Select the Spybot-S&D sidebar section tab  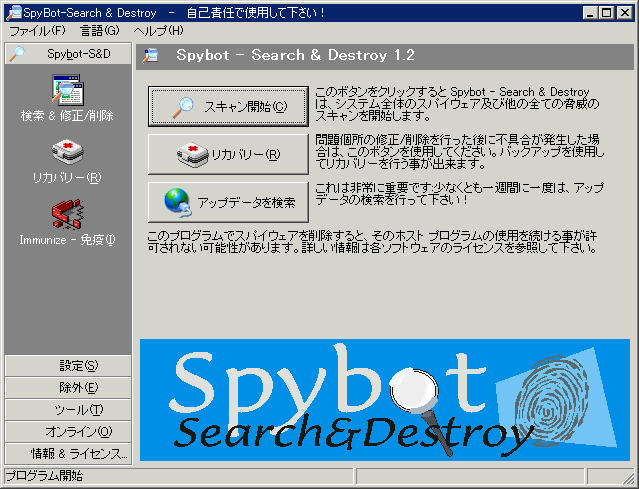pos(68,54)
